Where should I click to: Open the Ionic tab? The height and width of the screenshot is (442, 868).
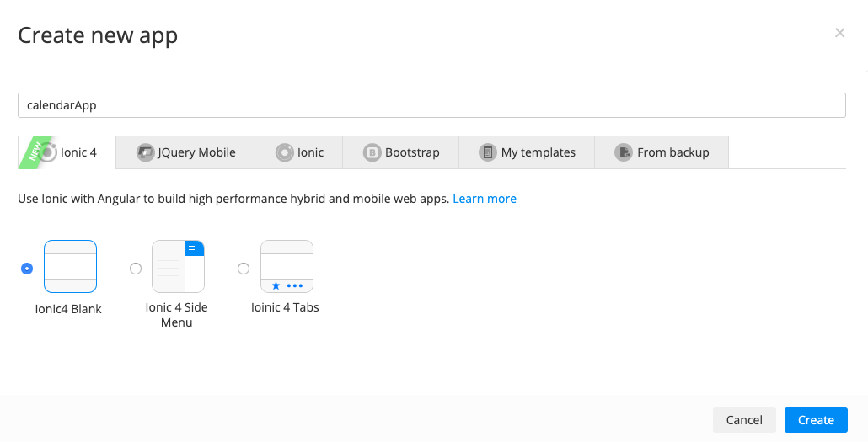[299, 152]
